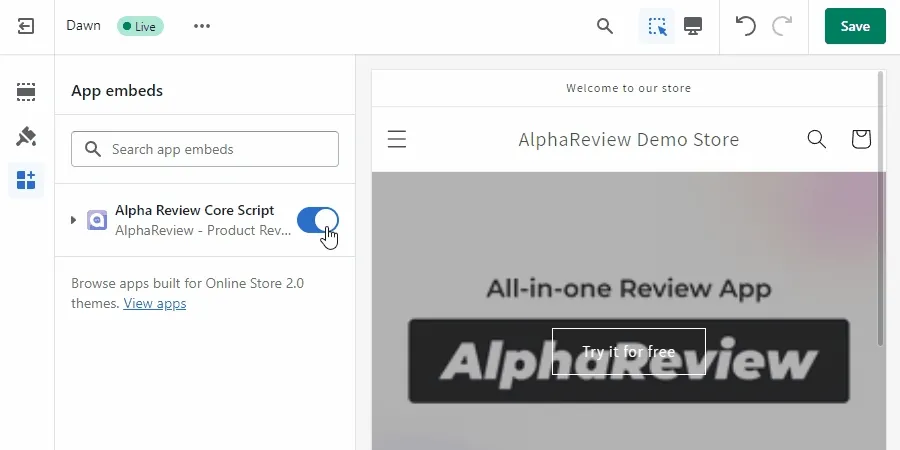900x450 pixels.
Task: Click the search magnifier in top bar
Action: point(605,26)
